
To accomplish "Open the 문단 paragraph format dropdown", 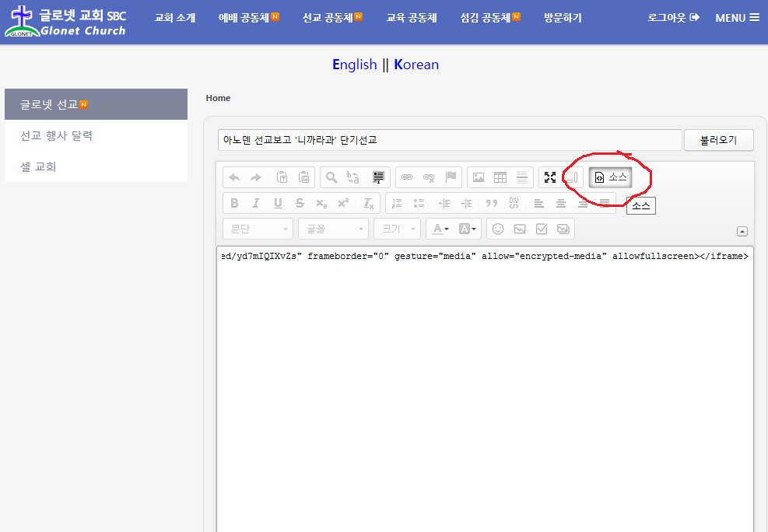I will 258,229.
